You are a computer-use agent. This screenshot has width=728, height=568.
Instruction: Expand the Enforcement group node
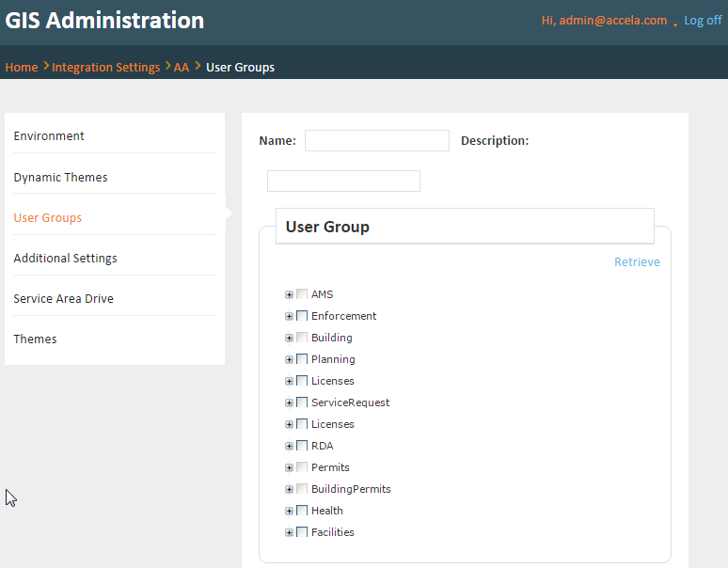[x=290, y=316]
